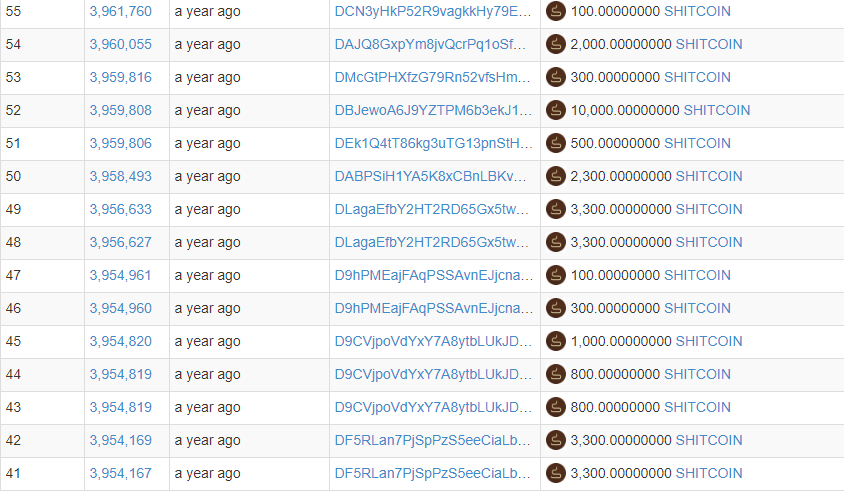The width and height of the screenshot is (844, 491).
Task: Click SHITCOIN link in the 10,000.00000000 row
Action: coord(717,110)
